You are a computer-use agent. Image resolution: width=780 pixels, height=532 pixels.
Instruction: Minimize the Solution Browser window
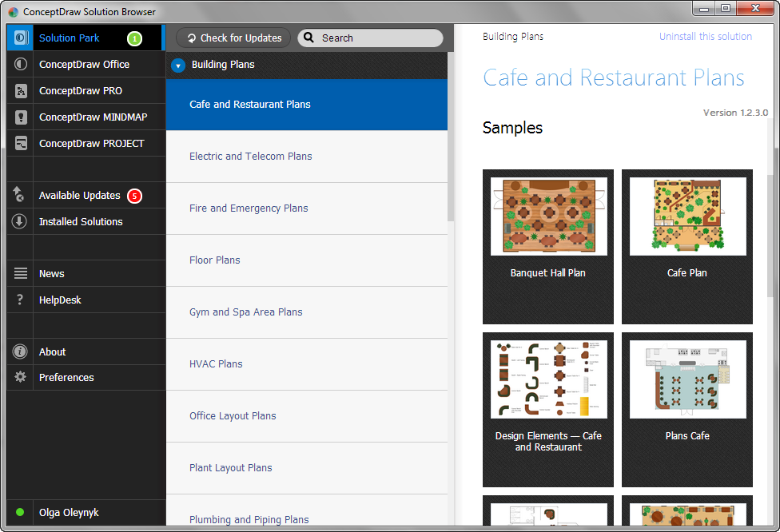[x=704, y=9]
